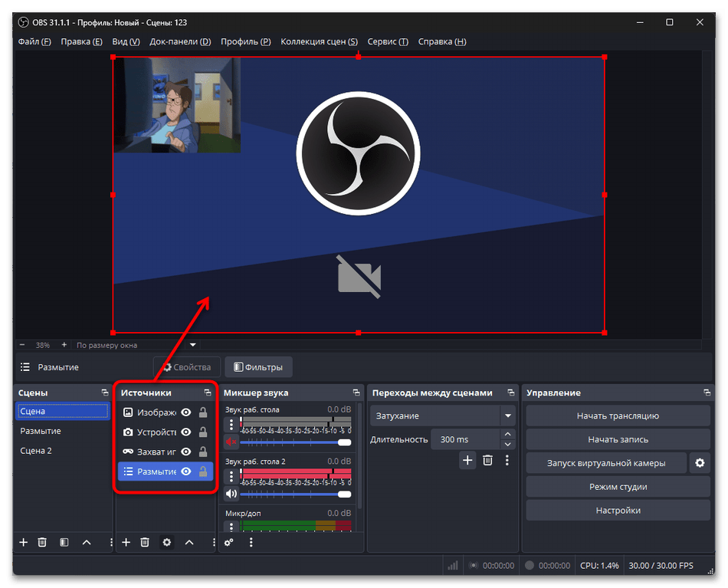The image size is (728, 588).
Task: Lock the Захват игры source
Action: (203, 452)
